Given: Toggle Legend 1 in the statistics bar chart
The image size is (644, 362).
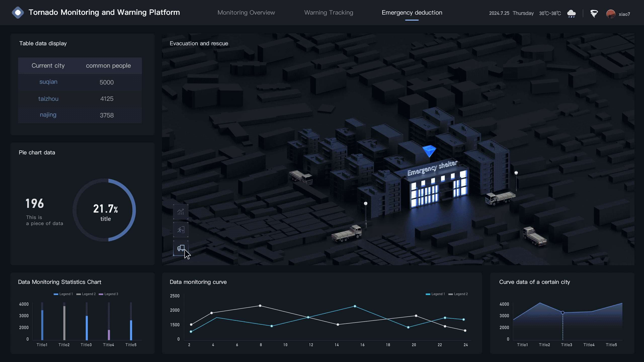Looking at the screenshot, I should pos(63,294).
